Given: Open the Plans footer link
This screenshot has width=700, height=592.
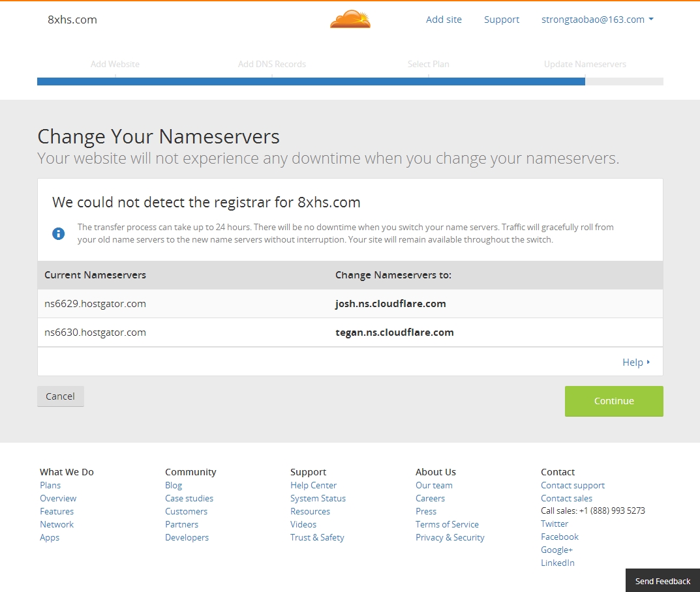Looking at the screenshot, I should 50,485.
